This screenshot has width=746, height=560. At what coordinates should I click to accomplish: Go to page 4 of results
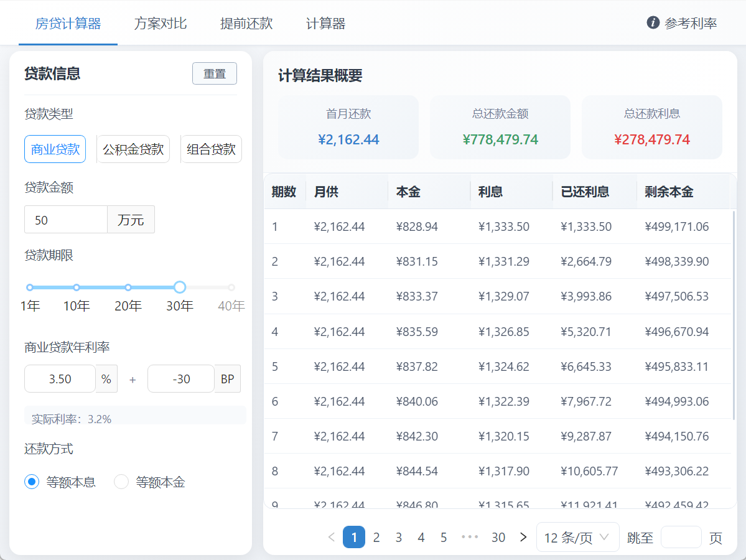click(x=421, y=537)
